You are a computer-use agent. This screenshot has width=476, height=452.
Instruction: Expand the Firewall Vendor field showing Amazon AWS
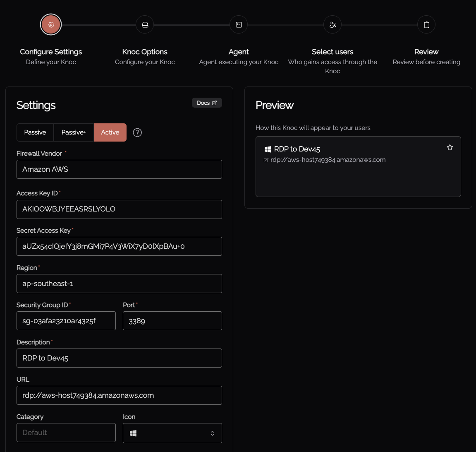(119, 169)
